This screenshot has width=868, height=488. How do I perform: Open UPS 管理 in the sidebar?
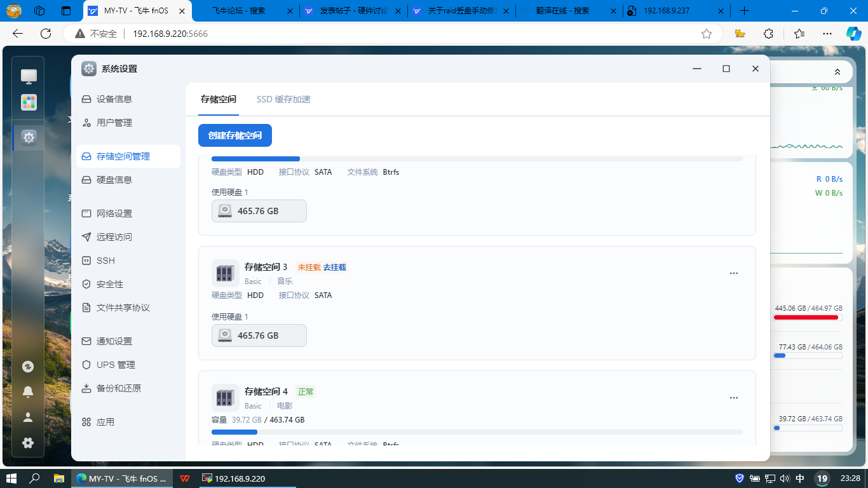128,365
